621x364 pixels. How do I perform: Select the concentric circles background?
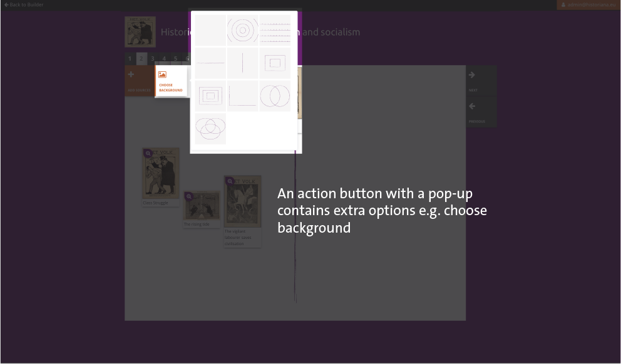(242, 31)
